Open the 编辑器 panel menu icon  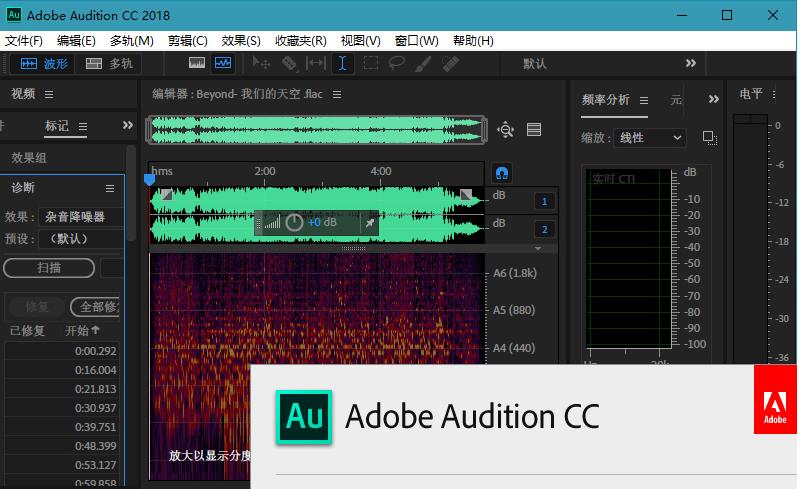coord(337,95)
